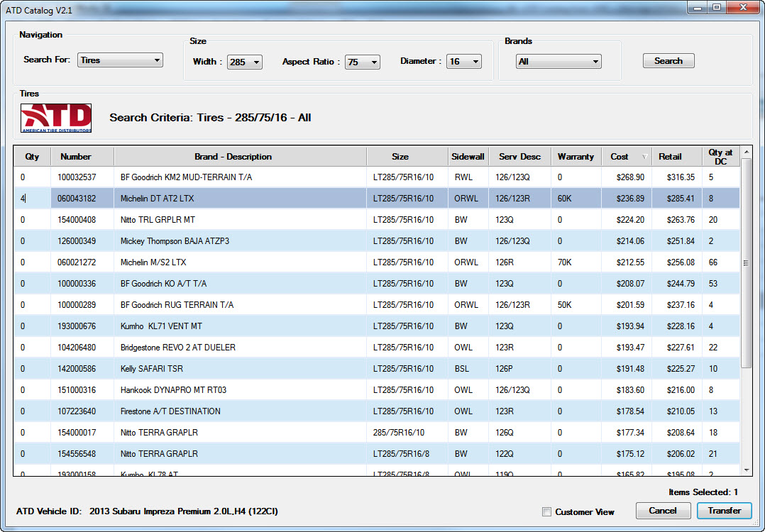Maximize the ATD Catalog window
The width and height of the screenshot is (765, 532).
click(x=717, y=7)
